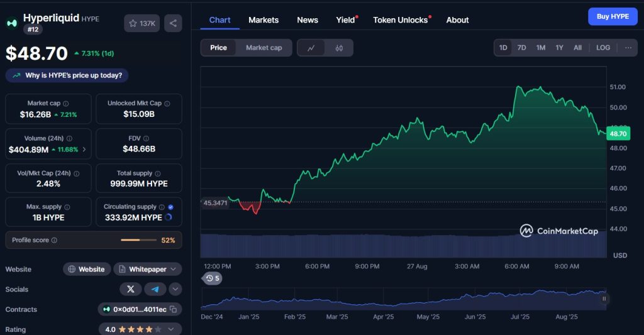This screenshot has height=335, width=644.
Task: Click the Hyperliquid logo icon
Action: tap(12, 23)
